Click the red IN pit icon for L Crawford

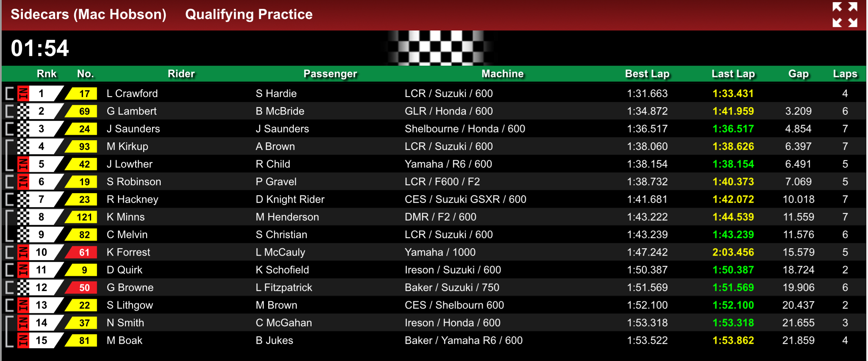[23, 93]
